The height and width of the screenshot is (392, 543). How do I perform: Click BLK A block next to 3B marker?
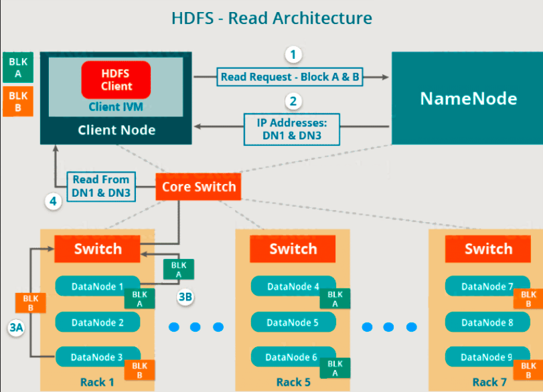coord(179,270)
